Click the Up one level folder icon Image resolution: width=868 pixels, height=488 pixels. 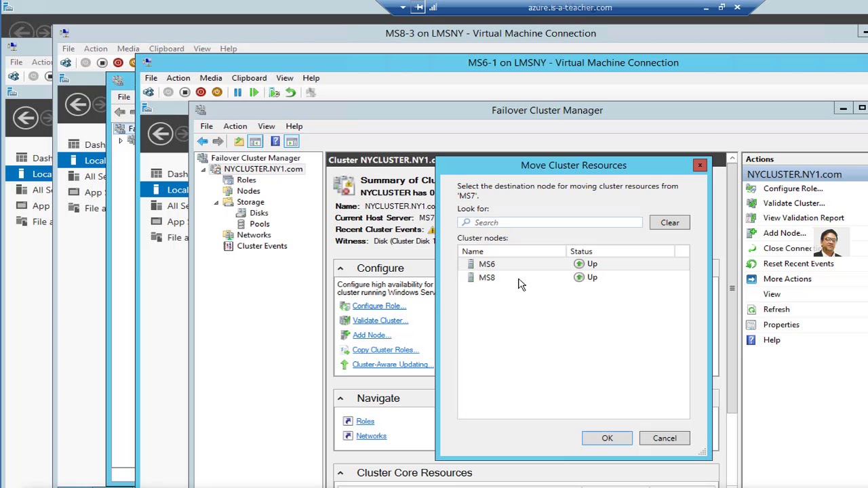pos(239,141)
